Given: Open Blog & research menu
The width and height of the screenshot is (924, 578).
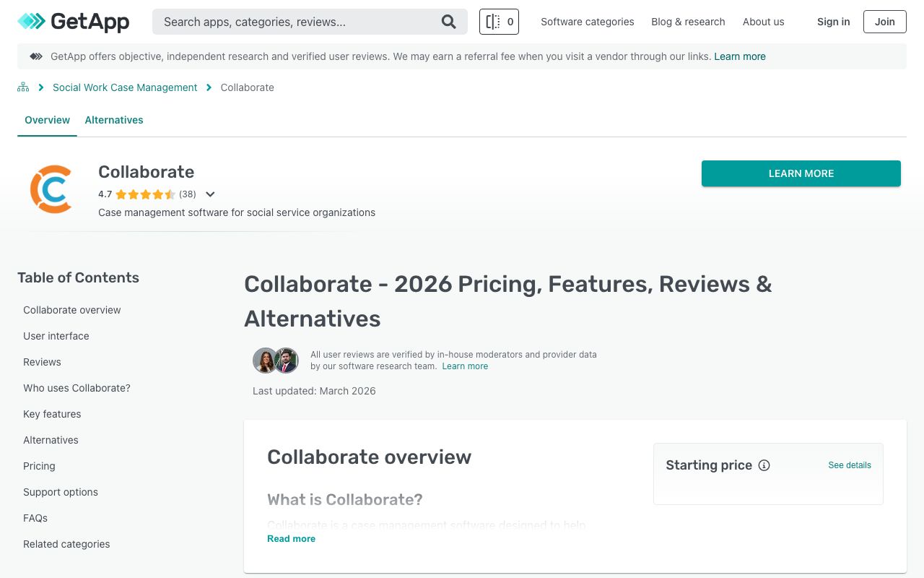Looking at the screenshot, I should 688,22.
